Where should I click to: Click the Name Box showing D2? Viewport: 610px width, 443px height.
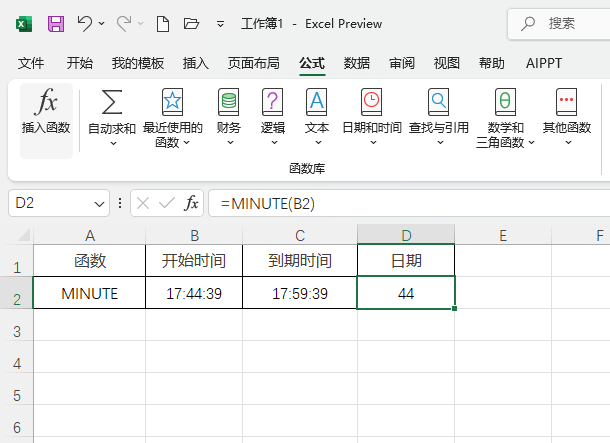pyautogui.click(x=58, y=203)
